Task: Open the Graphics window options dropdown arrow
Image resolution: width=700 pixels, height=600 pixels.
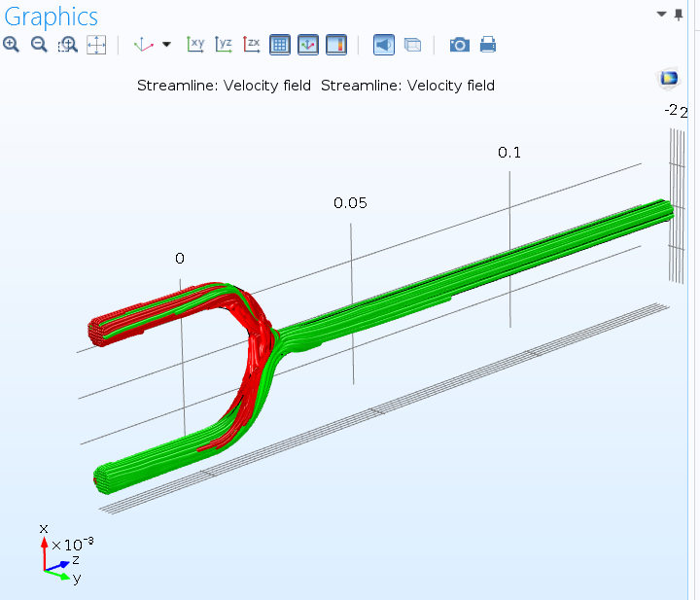Action: tap(662, 15)
